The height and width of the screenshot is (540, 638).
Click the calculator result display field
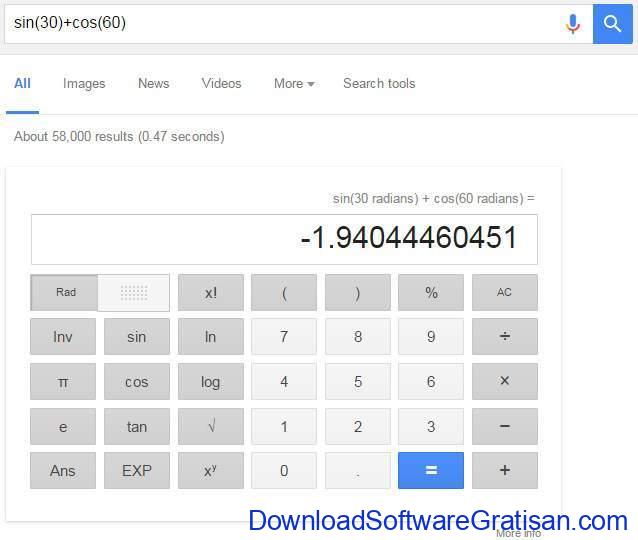(284, 239)
